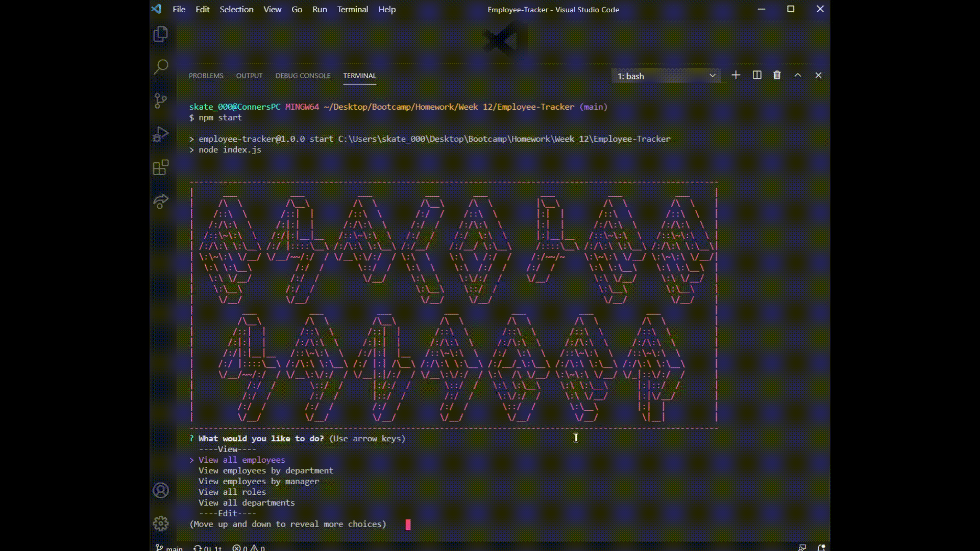Screen dimensions: 980x551
Task: Open the Search view icon
Action: click(x=161, y=67)
